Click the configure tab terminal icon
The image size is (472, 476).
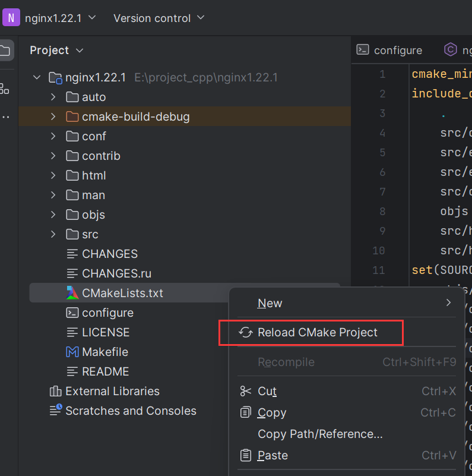pos(363,50)
